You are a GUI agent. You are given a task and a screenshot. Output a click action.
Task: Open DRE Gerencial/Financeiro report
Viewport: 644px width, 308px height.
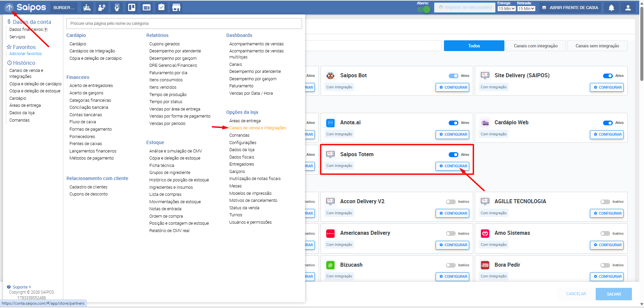point(173,65)
